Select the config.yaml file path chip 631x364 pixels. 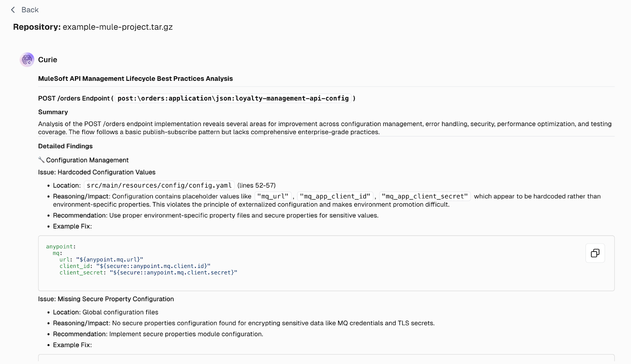point(159,185)
